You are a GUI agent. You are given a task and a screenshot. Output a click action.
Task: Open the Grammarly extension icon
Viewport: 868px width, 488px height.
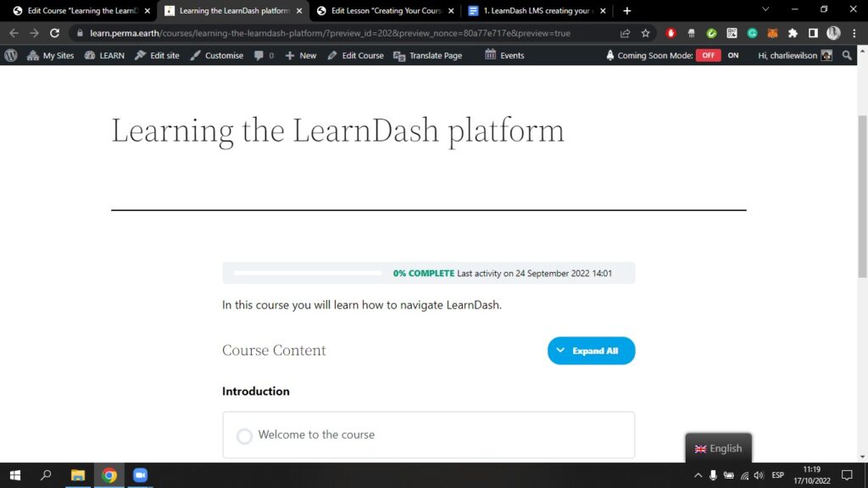(752, 33)
